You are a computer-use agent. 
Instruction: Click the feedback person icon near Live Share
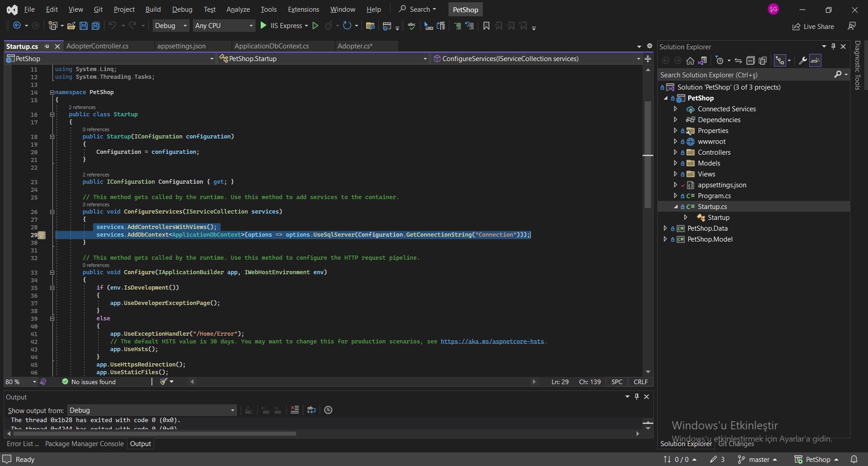coord(852,26)
